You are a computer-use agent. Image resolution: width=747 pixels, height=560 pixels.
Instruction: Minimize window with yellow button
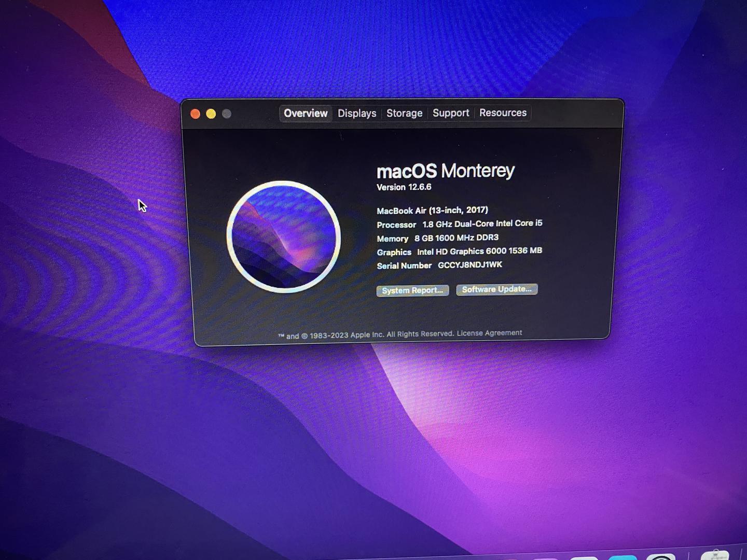click(211, 114)
